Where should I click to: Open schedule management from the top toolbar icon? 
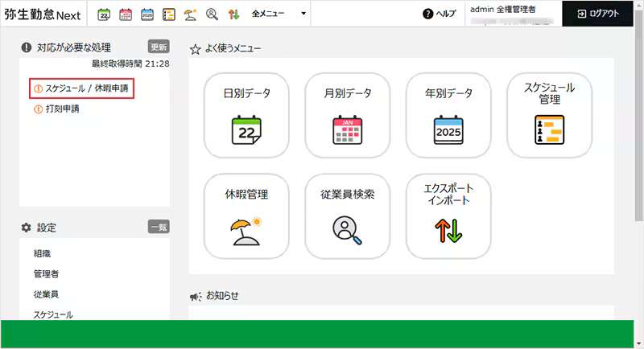(x=169, y=14)
